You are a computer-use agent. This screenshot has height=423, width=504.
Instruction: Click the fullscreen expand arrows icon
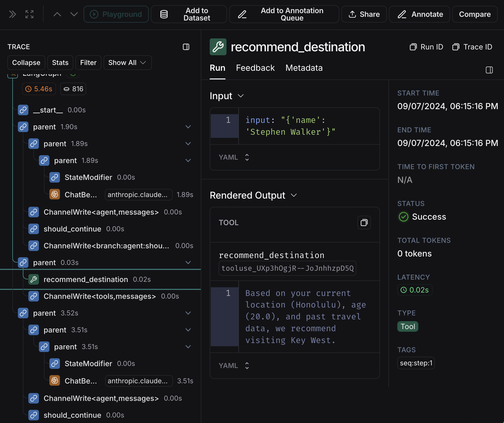point(29,14)
